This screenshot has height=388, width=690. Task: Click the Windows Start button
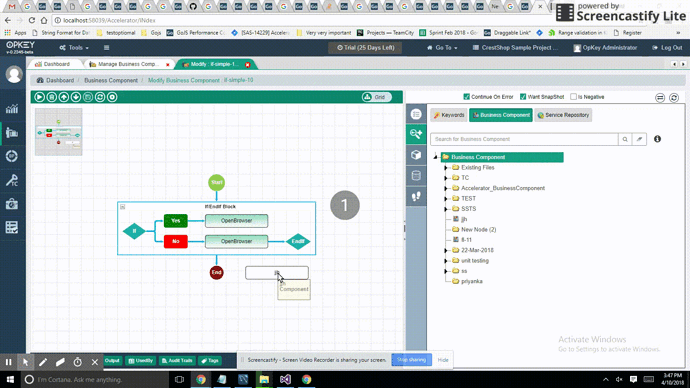[10, 379]
